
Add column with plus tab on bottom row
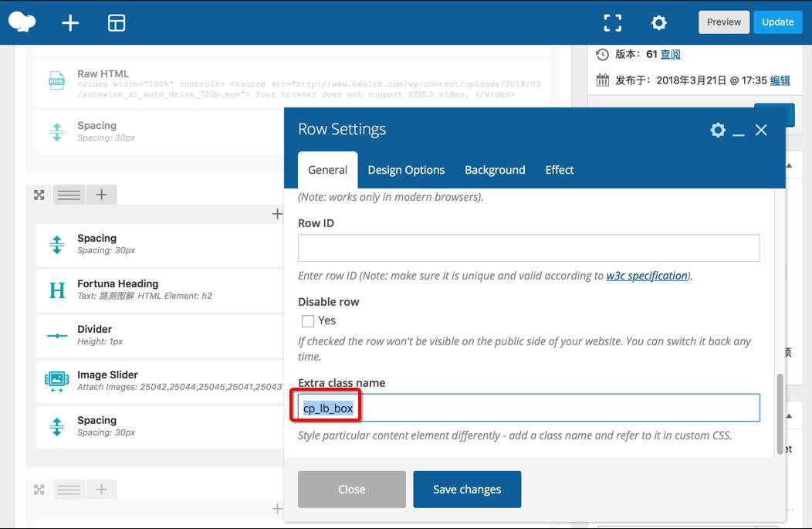tap(102, 490)
